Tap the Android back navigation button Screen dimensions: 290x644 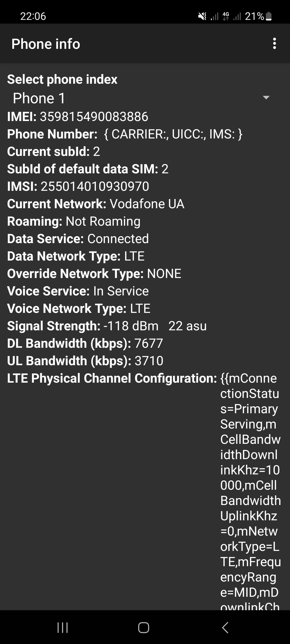[x=225, y=628]
